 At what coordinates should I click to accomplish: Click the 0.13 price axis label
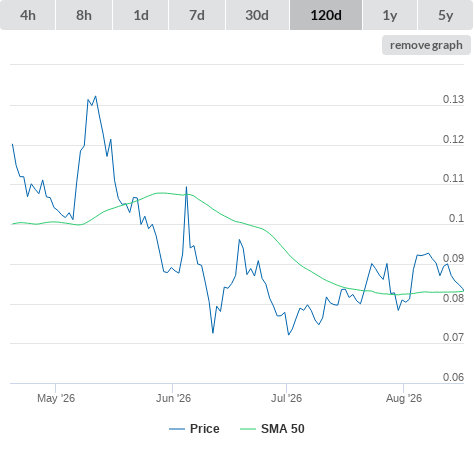453,99
